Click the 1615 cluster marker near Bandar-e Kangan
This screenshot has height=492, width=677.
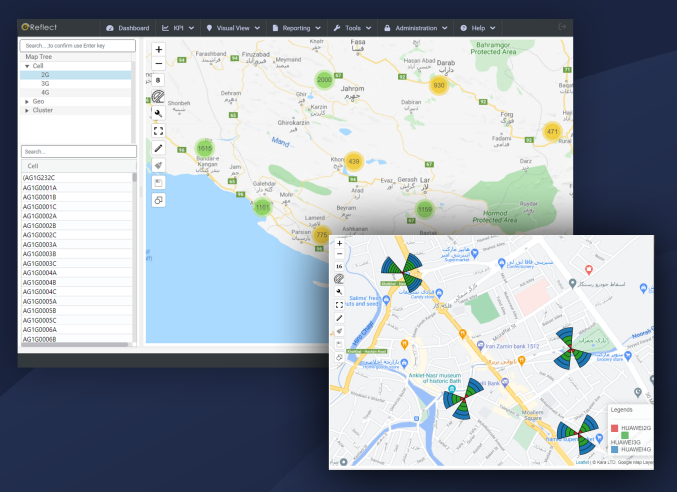coord(205,148)
